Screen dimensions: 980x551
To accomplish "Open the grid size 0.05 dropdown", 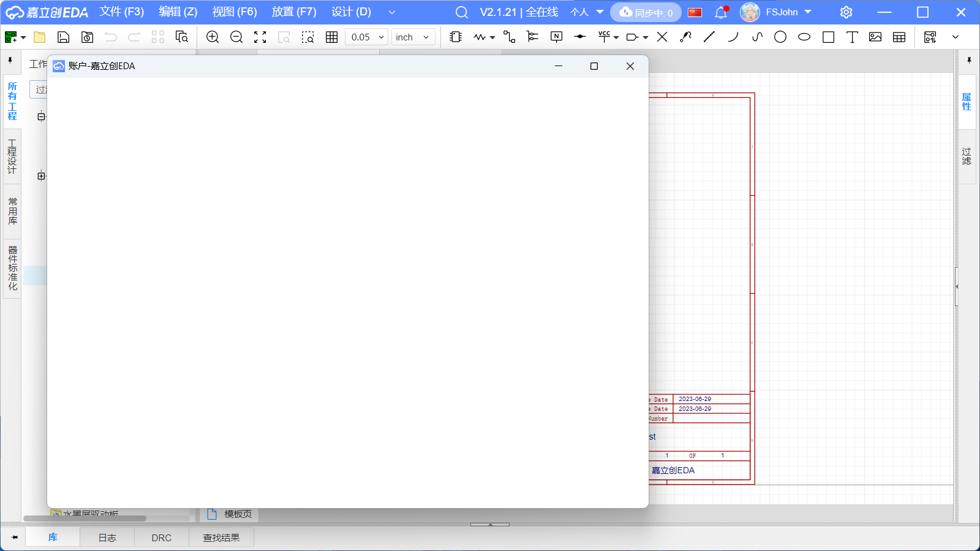I will click(x=367, y=37).
